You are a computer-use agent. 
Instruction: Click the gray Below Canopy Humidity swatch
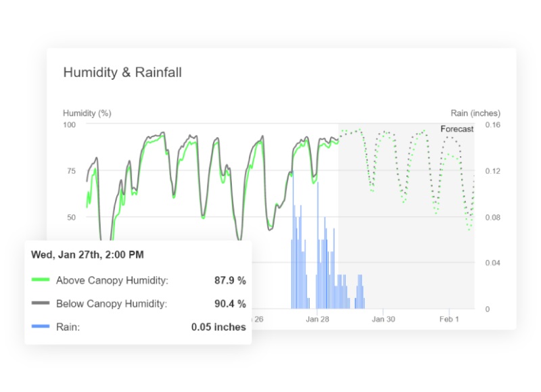tap(41, 303)
